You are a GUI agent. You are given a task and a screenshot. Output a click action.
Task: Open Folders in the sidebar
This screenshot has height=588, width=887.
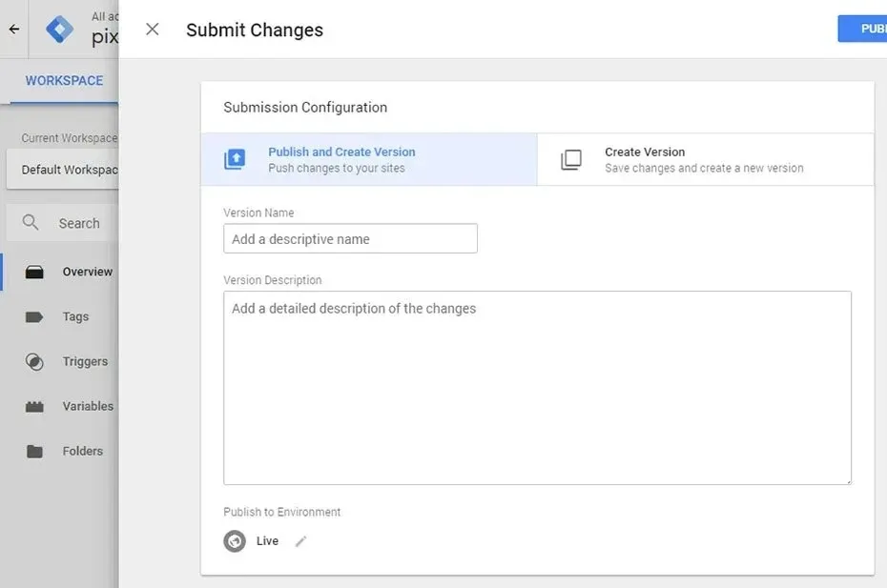[x=60, y=451]
